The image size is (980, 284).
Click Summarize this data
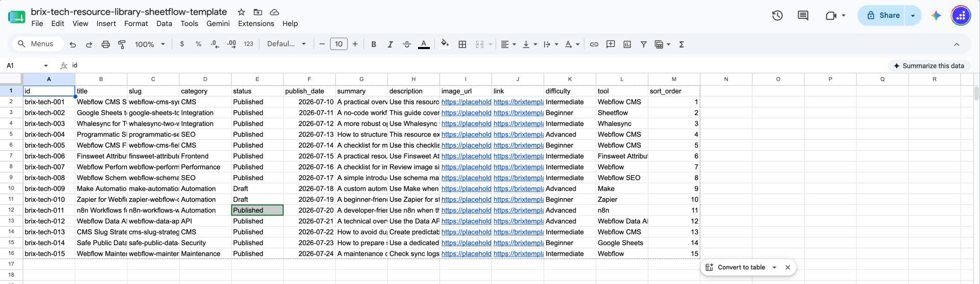(x=928, y=66)
